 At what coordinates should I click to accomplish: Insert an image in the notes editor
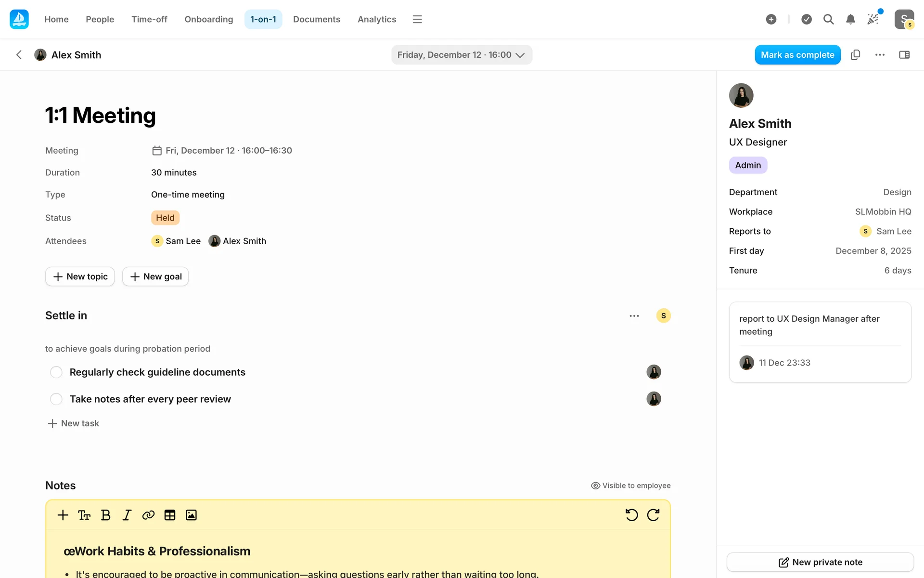pyautogui.click(x=191, y=515)
